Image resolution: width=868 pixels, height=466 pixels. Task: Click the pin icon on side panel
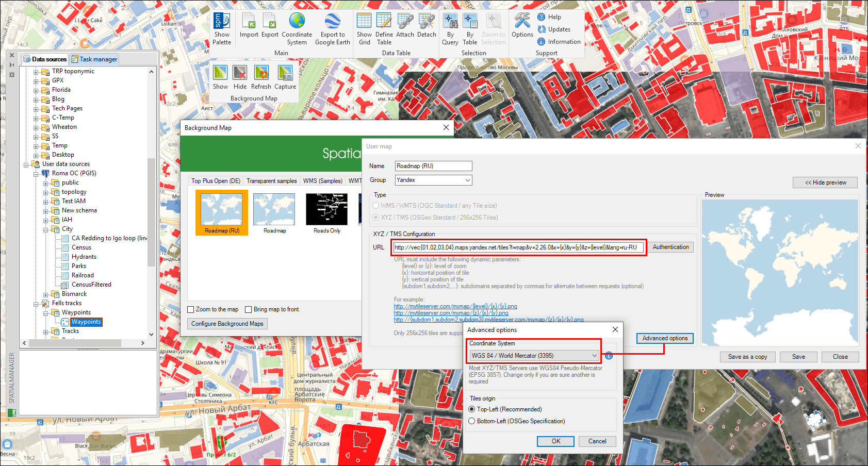(12, 65)
